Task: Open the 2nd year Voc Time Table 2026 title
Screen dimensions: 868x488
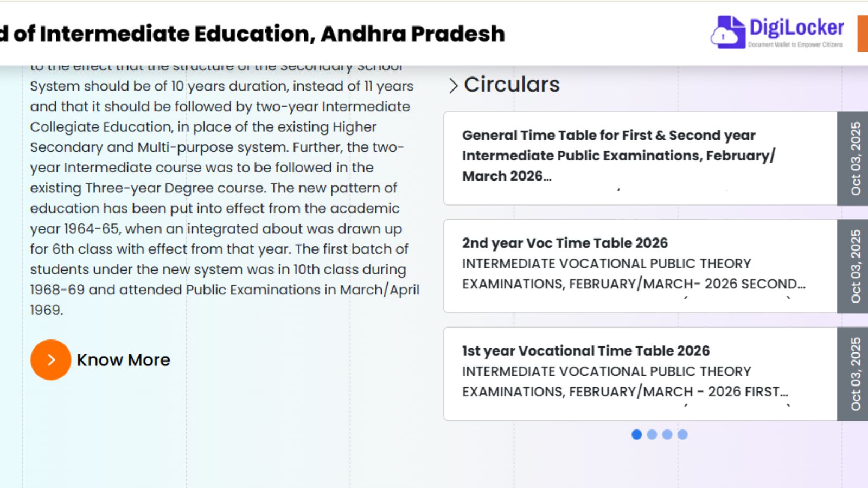Action: [565, 243]
